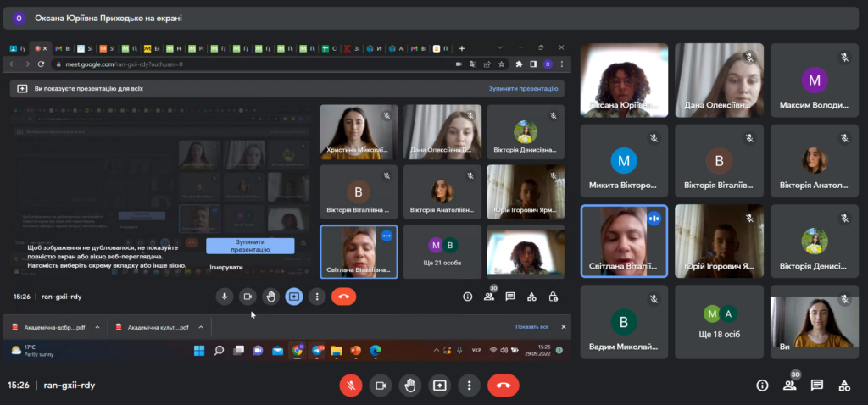The height and width of the screenshot is (405, 868).
Task: Click the present screen icon in bottom bar
Action: tap(439, 385)
